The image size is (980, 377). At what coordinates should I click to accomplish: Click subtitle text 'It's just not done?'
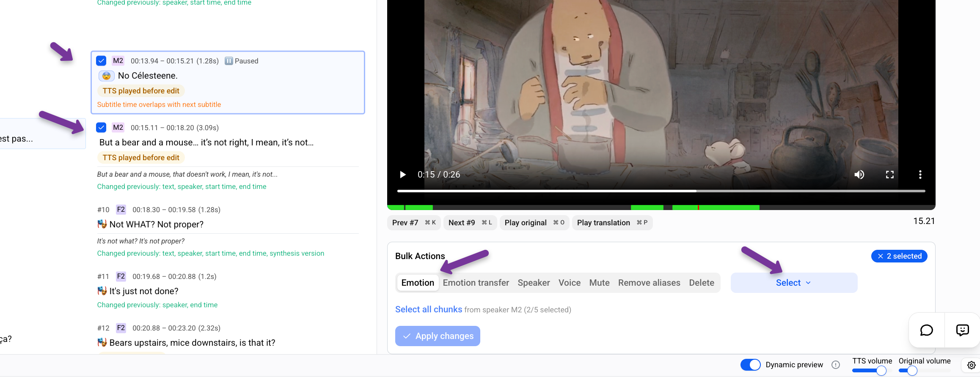coord(144,291)
